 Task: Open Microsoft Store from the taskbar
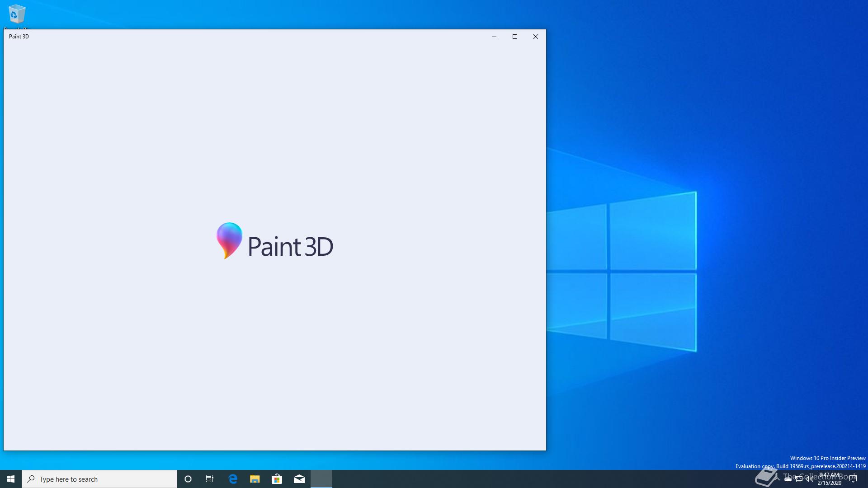[x=277, y=479]
